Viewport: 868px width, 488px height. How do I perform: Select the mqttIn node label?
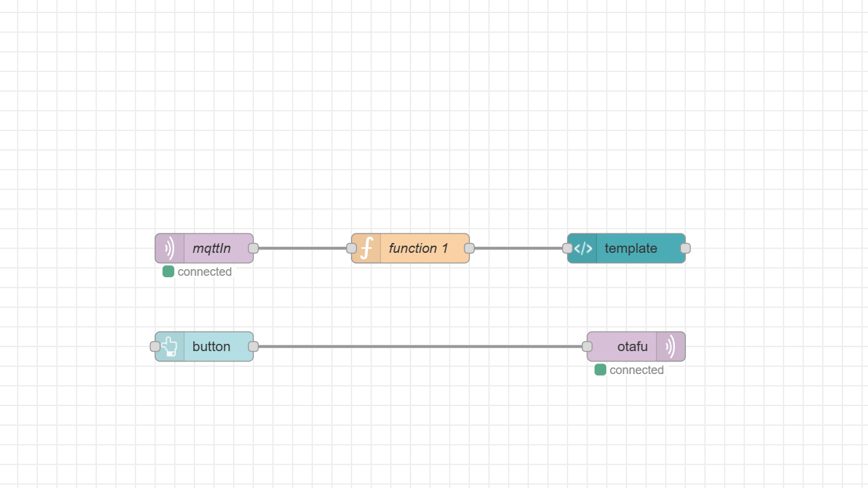(211, 248)
